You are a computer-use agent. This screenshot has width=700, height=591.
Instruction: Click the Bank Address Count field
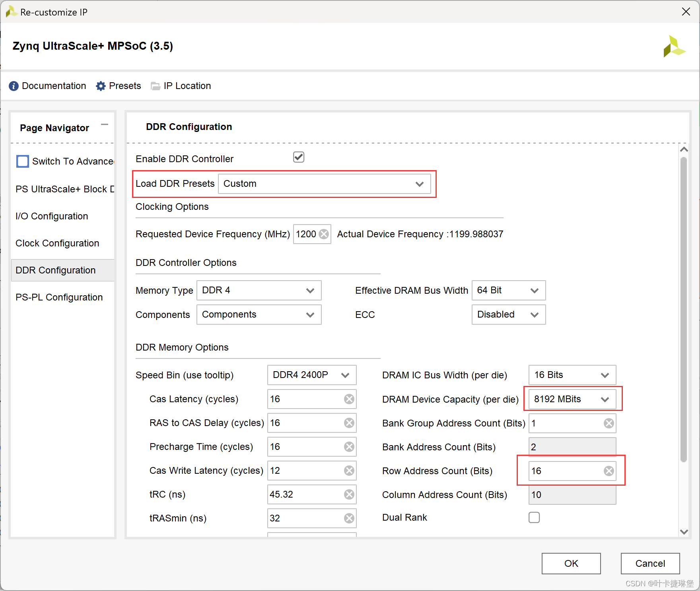coord(572,447)
